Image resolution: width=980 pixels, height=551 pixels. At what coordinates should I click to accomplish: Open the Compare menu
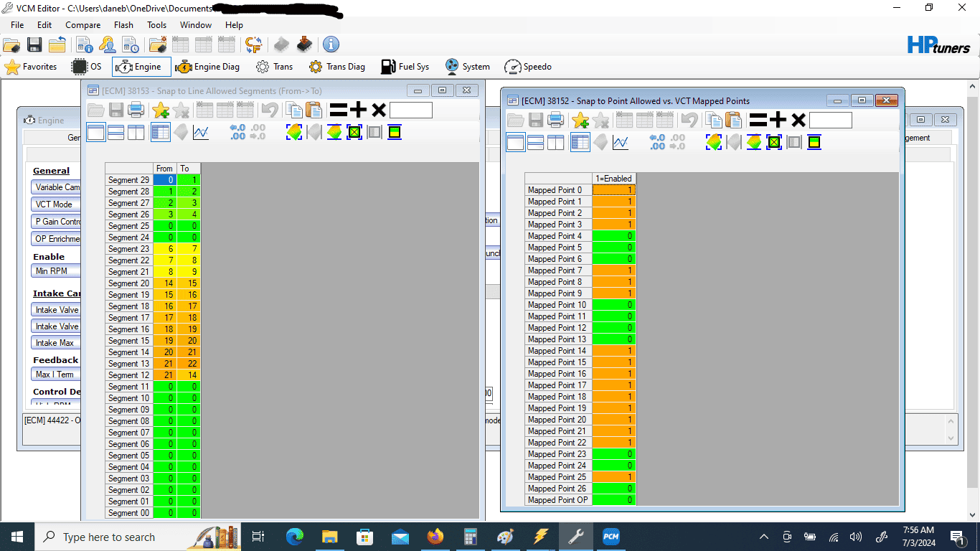[83, 24]
